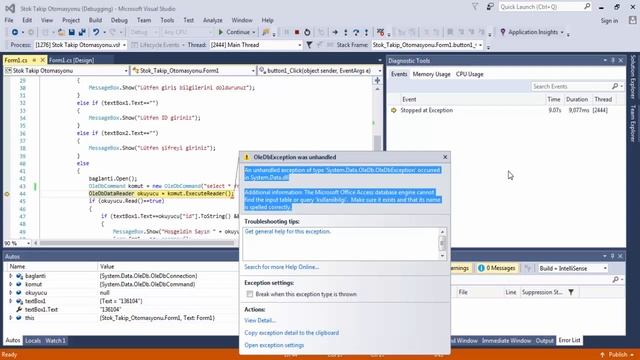The width and height of the screenshot is (640, 360).
Task: Expand the komut variable in Autos
Action: pyautogui.click(x=11, y=284)
